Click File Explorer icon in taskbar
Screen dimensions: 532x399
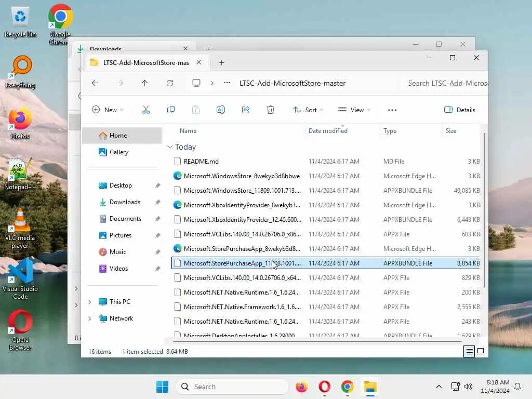pyautogui.click(x=370, y=387)
